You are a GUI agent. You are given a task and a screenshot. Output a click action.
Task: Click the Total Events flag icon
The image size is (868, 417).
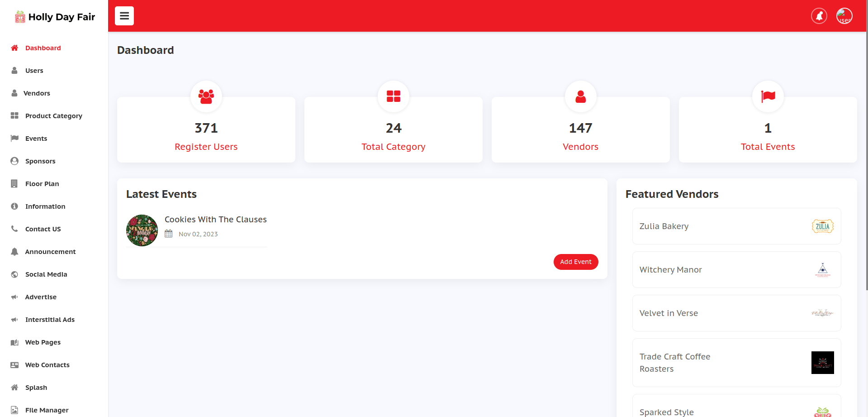(768, 96)
